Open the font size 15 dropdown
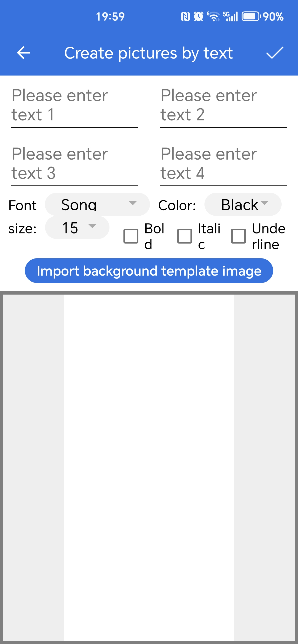The image size is (298, 644). pyautogui.click(x=77, y=227)
